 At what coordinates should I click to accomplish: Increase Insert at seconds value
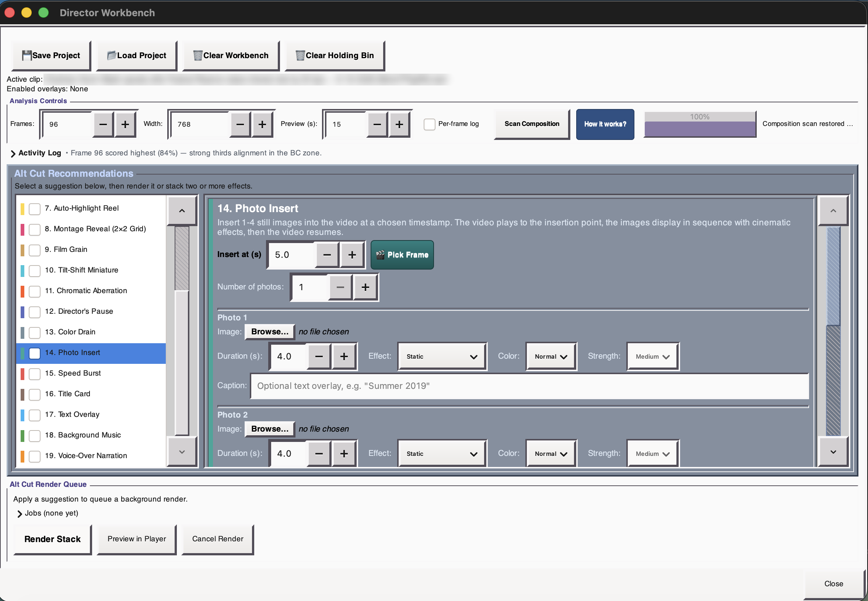(x=352, y=255)
